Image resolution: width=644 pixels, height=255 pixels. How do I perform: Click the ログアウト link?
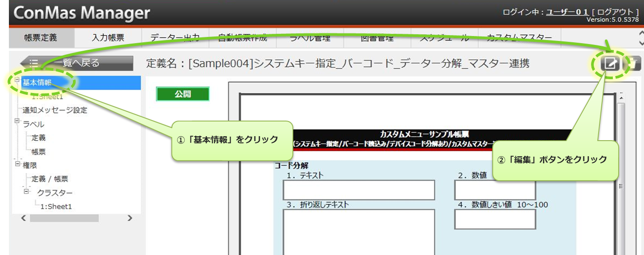click(x=616, y=12)
